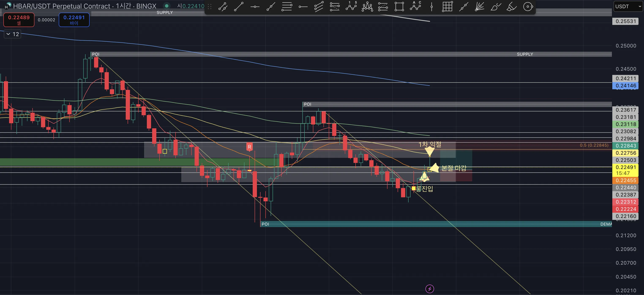Click the '롱진입' text annotation
644x295 pixels.
click(x=424, y=189)
